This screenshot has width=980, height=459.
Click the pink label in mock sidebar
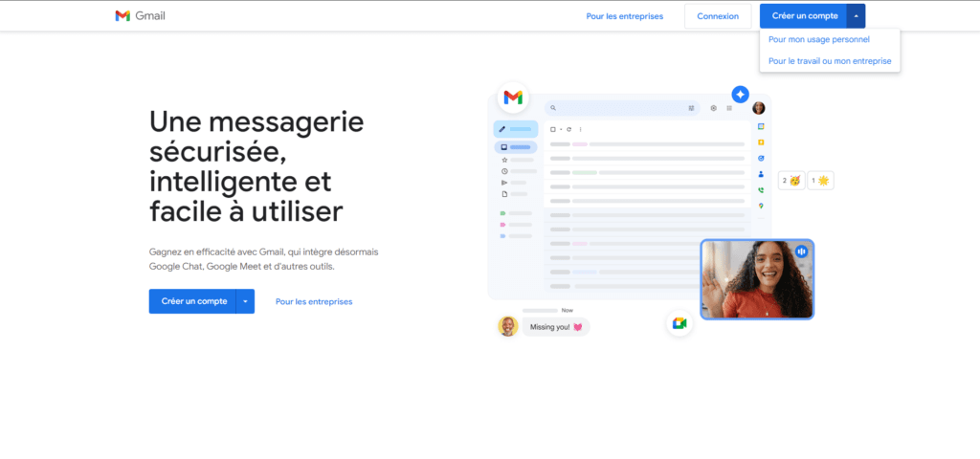pyautogui.click(x=502, y=224)
